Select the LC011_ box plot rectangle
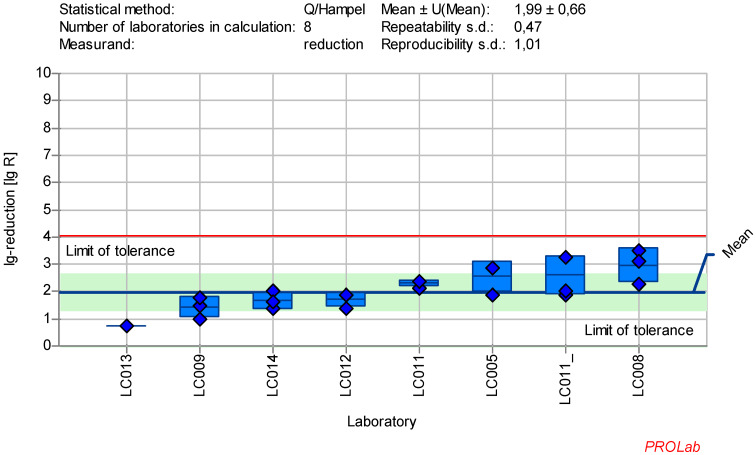This screenshot has height=455, width=756. [x=566, y=274]
